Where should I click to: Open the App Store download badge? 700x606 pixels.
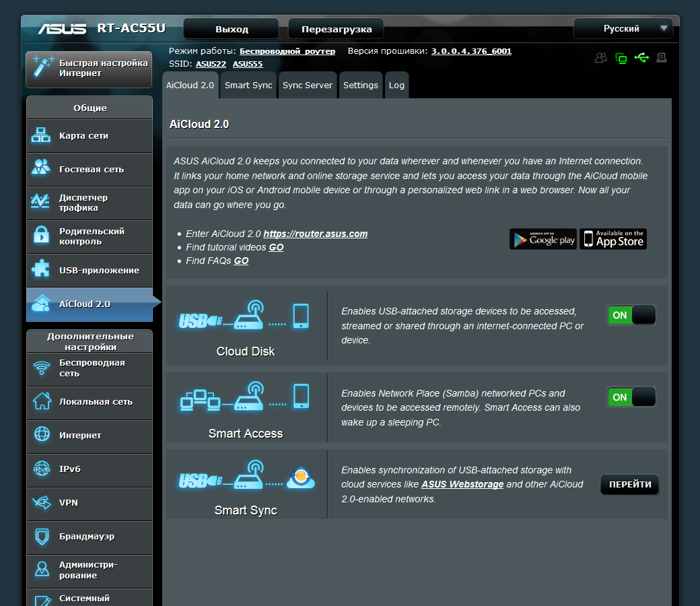click(613, 239)
